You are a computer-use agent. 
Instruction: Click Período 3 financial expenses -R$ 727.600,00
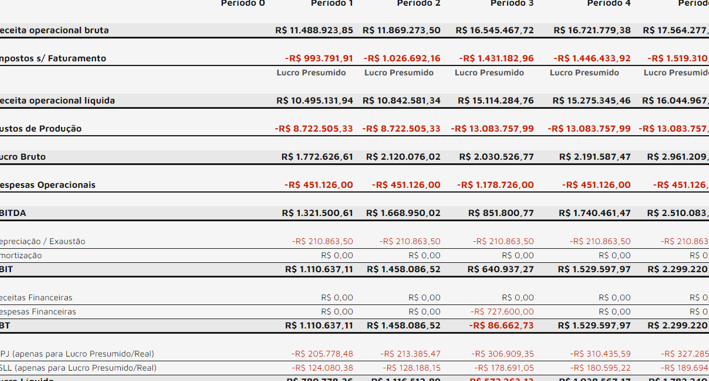tap(502, 312)
